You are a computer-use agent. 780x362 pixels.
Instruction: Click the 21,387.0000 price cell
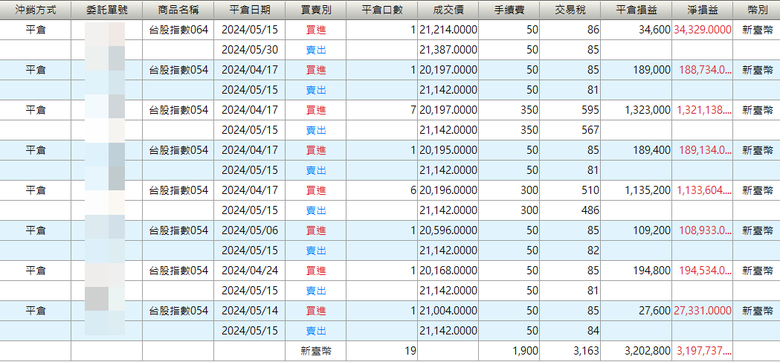448,50
